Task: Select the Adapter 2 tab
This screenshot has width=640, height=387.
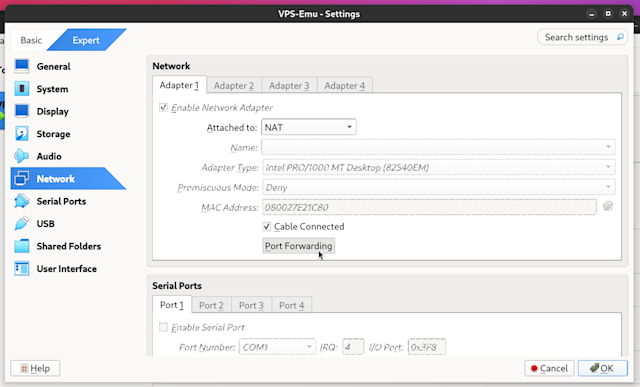Action: pyautogui.click(x=234, y=85)
